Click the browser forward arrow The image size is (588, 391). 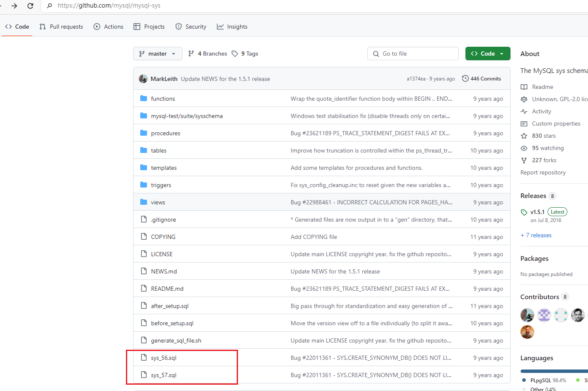(14, 6)
